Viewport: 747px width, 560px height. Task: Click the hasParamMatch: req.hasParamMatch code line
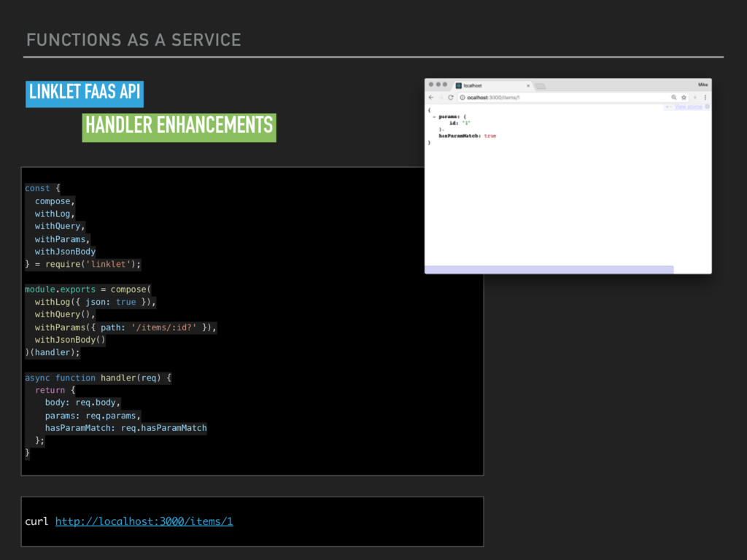pos(125,428)
